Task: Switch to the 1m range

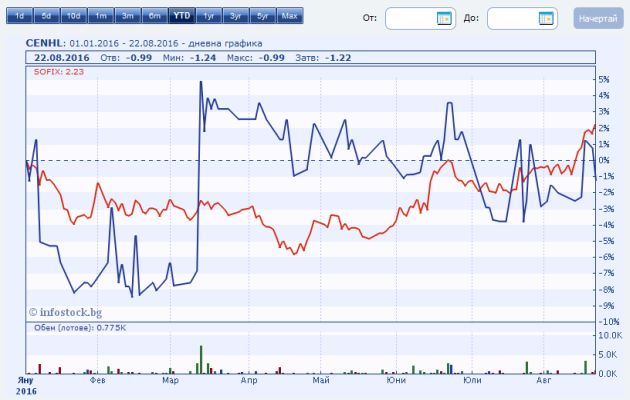Action: 101,16
